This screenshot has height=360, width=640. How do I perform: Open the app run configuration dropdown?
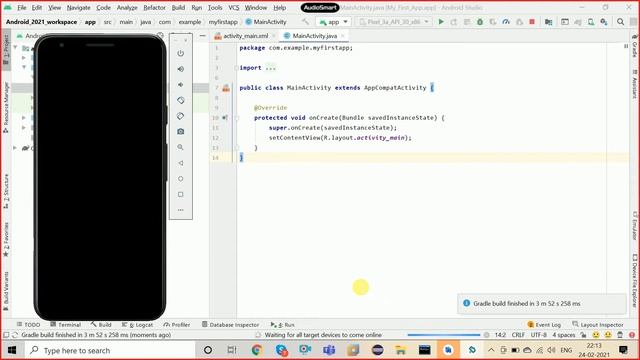pyautogui.click(x=334, y=22)
